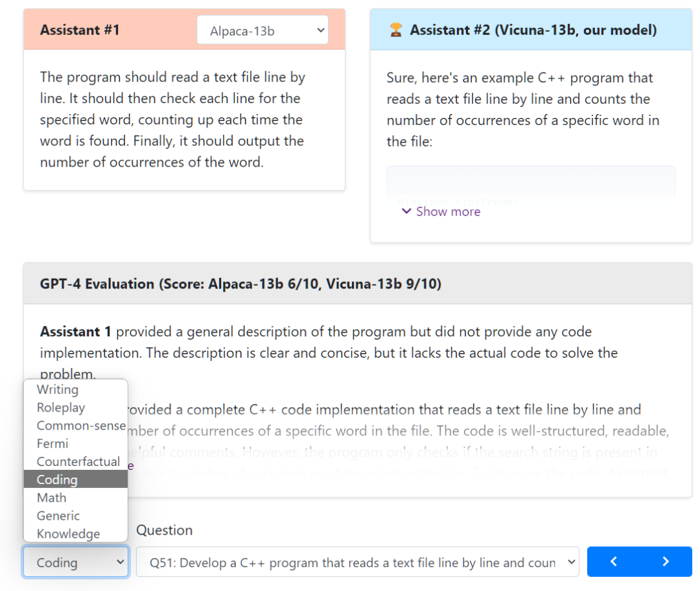Pick Generic from the category list

point(75,516)
